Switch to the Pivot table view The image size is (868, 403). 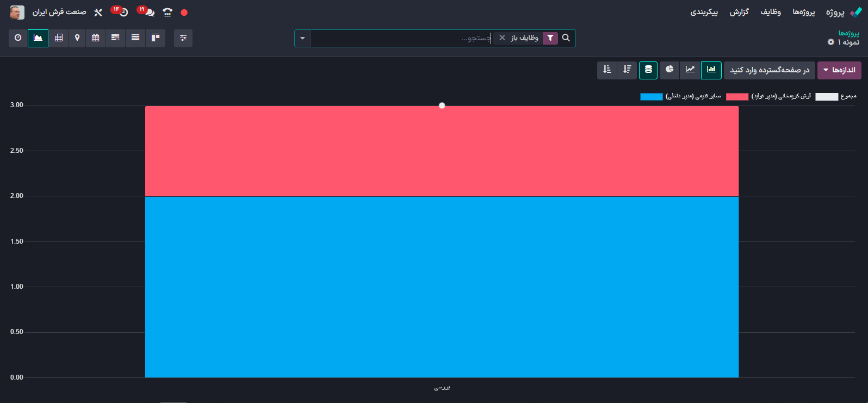pos(59,38)
